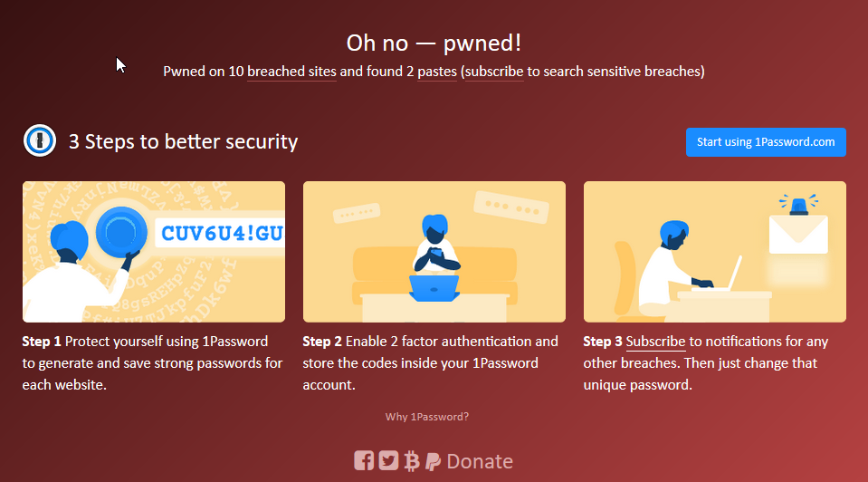The height and width of the screenshot is (482, 868).
Task: Follow the pastes link
Action: tap(437, 72)
